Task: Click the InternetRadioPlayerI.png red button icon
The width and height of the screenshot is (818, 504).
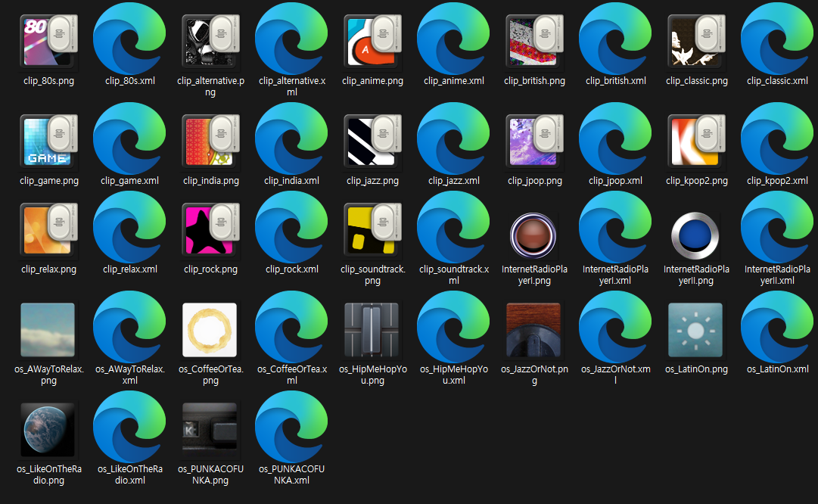Action: pyautogui.click(x=533, y=235)
